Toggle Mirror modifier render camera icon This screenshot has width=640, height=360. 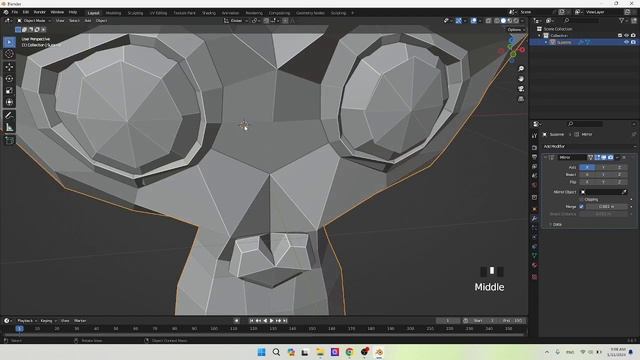[x=610, y=158]
